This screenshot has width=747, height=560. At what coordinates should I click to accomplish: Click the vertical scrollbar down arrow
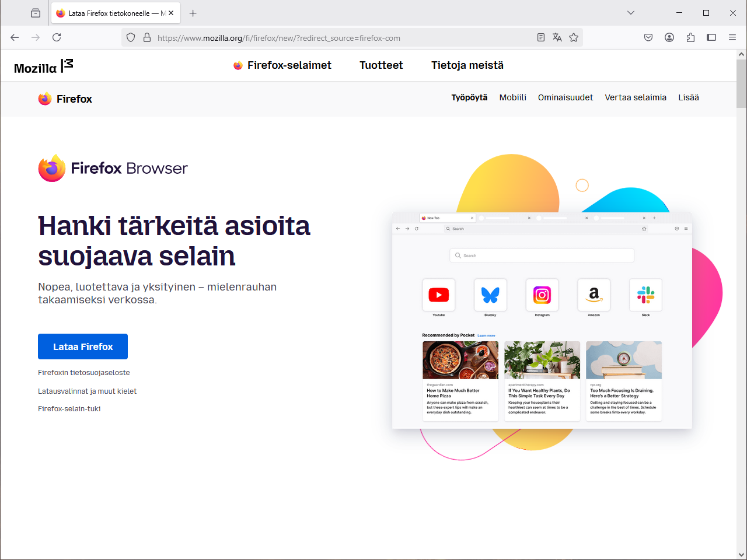coord(741,554)
